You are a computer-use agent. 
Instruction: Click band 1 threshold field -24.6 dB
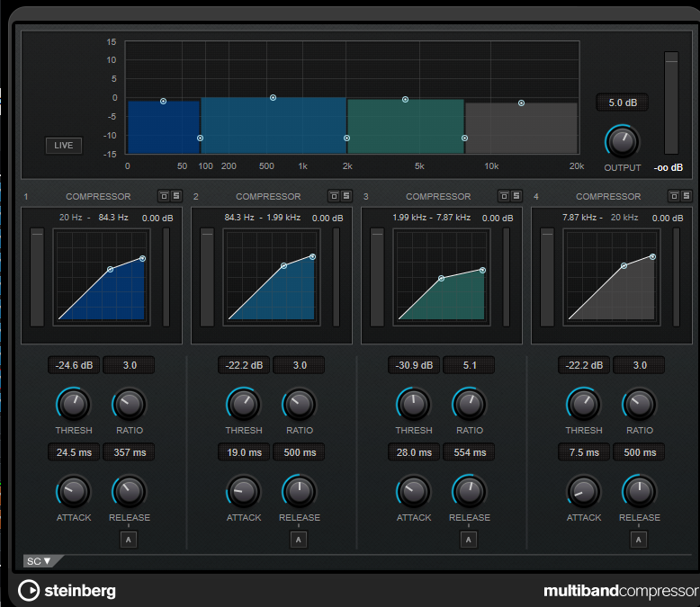pyautogui.click(x=74, y=365)
